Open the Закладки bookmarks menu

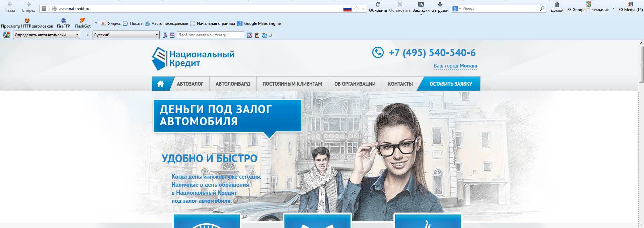421,7
